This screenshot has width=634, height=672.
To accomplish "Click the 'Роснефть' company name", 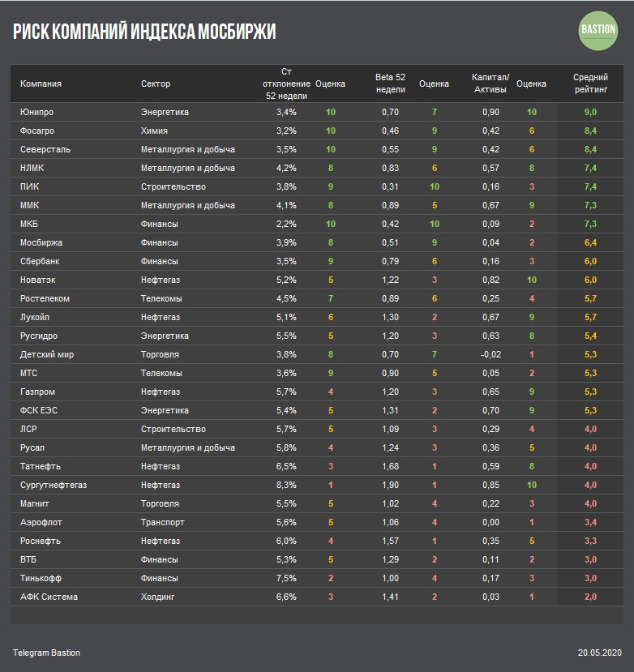I will [41, 541].
